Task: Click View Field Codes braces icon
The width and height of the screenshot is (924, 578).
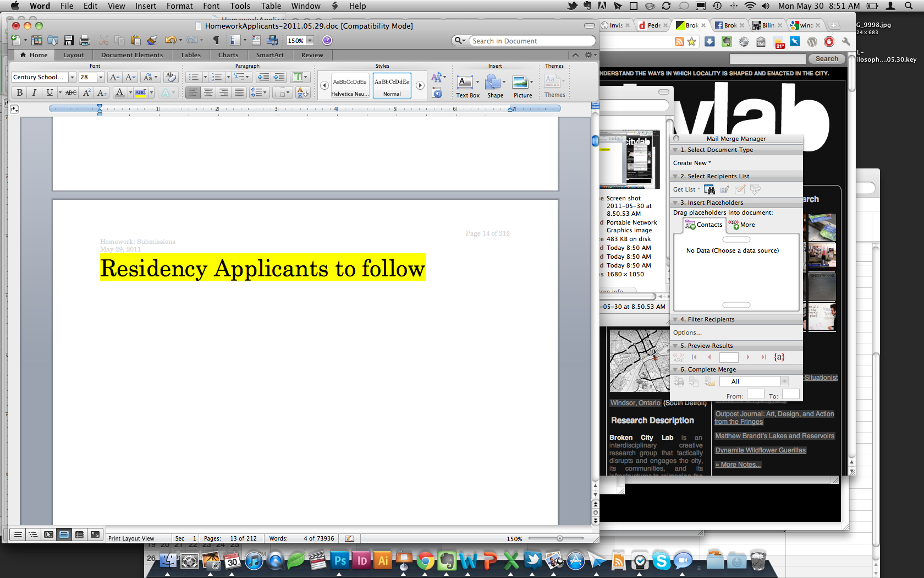Action: pos(779,357)
